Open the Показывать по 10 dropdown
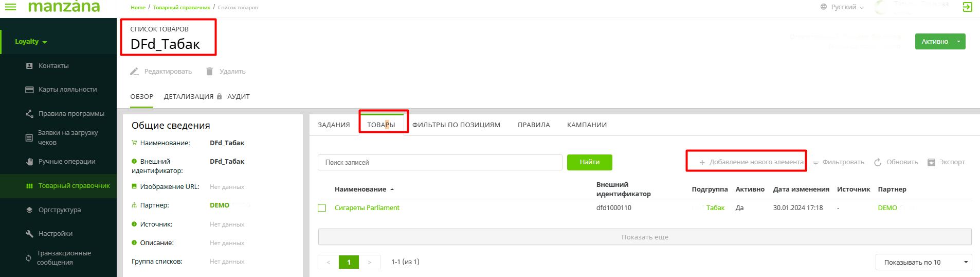Viewport: 980px width, 277px height. click(923, 262)
